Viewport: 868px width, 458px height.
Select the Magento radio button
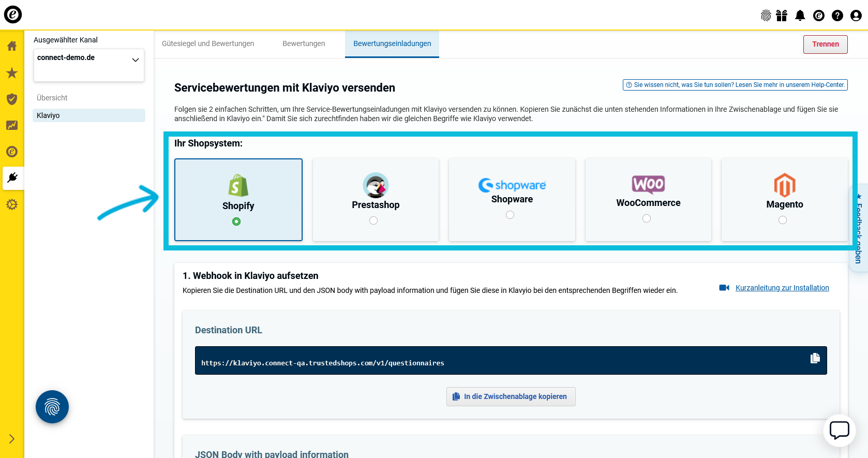[x=783, y=220]
